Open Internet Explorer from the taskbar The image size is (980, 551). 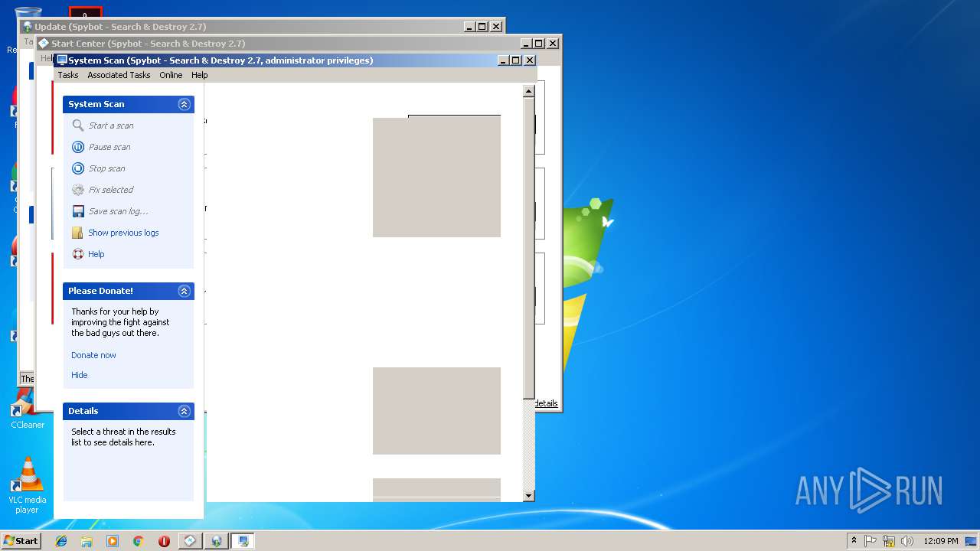[61, 541]
